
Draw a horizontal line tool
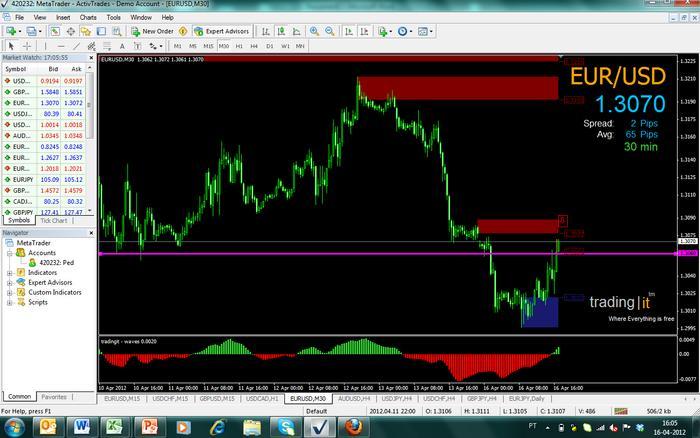pyautogui.click(x=61, y=46)
